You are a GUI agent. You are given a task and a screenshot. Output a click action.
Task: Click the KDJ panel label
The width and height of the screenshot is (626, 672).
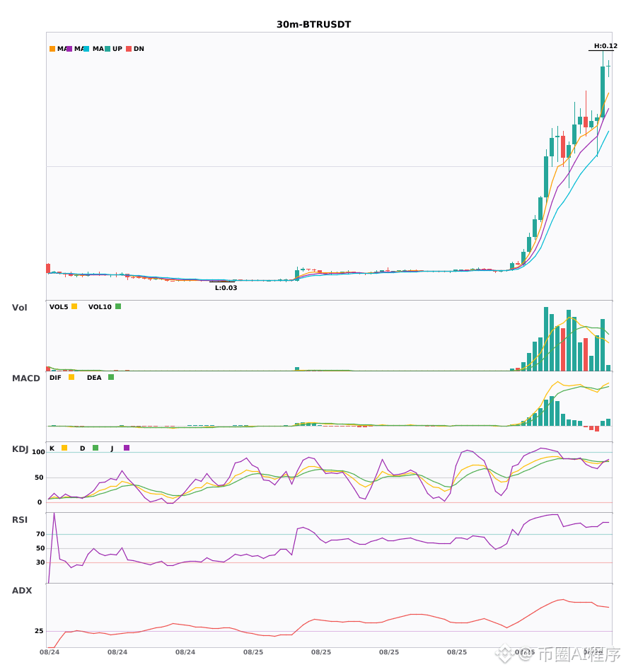tap(20, 449)
